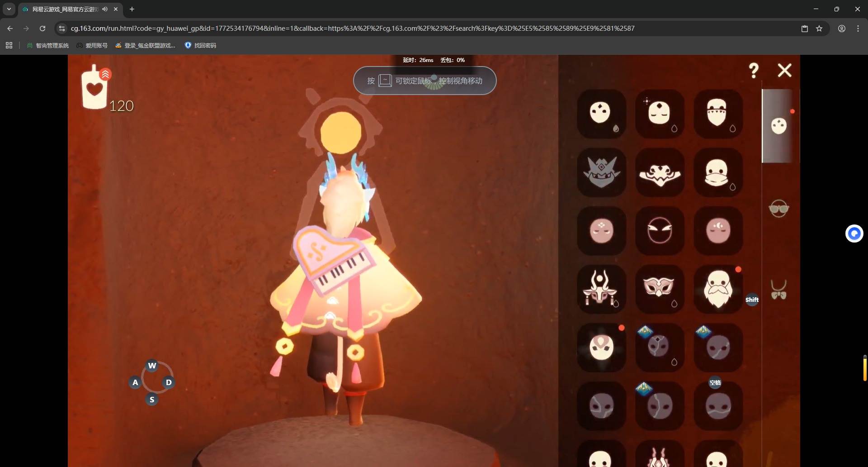Image resolution: width=868 pixels, height=467 pixels.
Task: Click the 120 candle count
Action: [122, 106]
